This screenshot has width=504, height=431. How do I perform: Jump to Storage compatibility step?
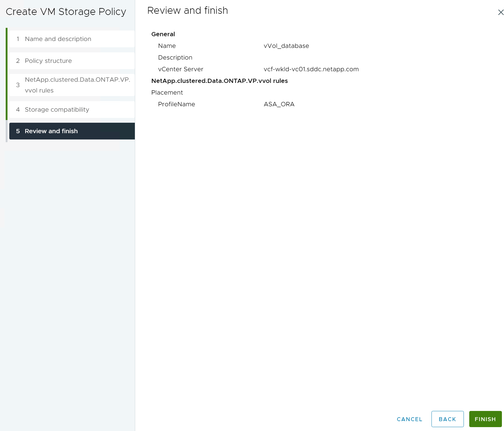pyautogui.click(x=57, y=110)
